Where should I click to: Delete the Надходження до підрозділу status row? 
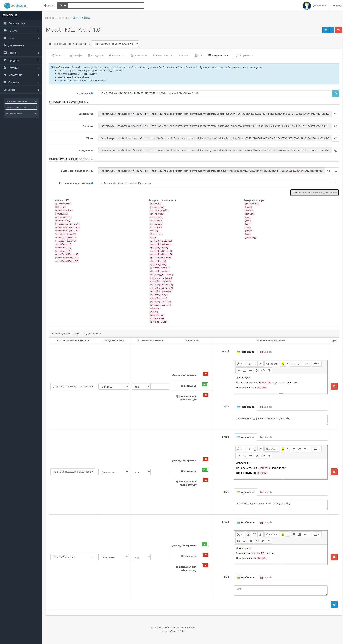[334, 471]
